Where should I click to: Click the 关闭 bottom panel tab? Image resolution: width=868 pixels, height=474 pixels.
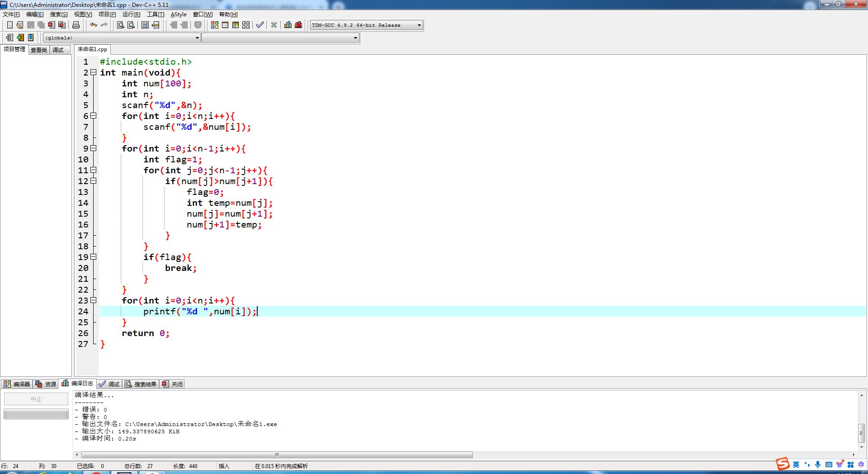pos(172,384)
